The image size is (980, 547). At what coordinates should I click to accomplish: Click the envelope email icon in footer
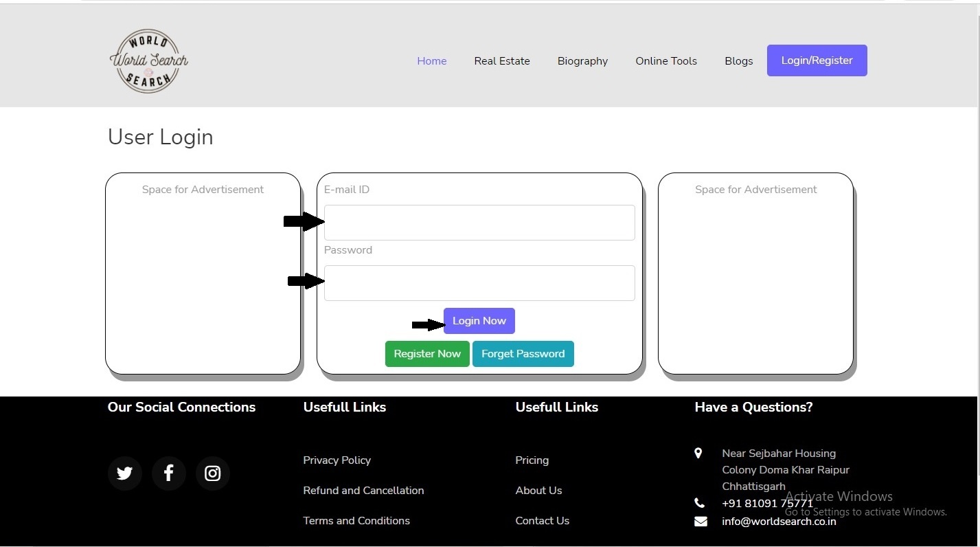[700, 522]
